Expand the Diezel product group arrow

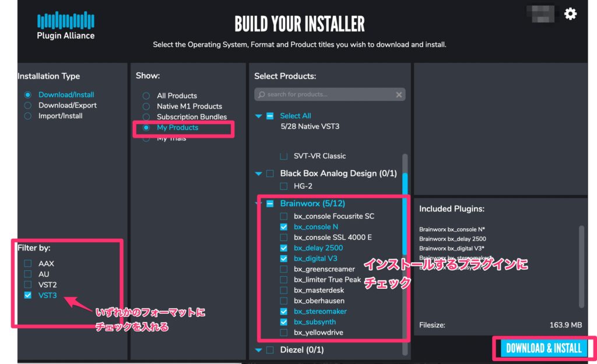pyautogui.click(x=259, y=350)
